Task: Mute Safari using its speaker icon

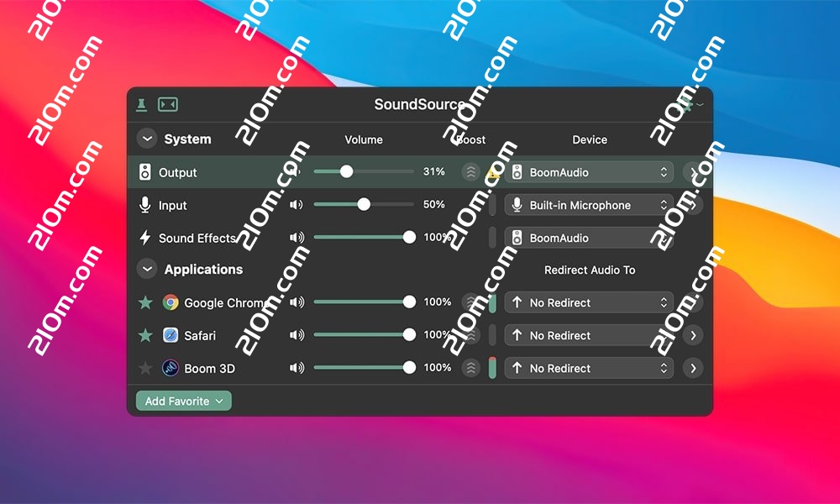Action: click(297, 335)
